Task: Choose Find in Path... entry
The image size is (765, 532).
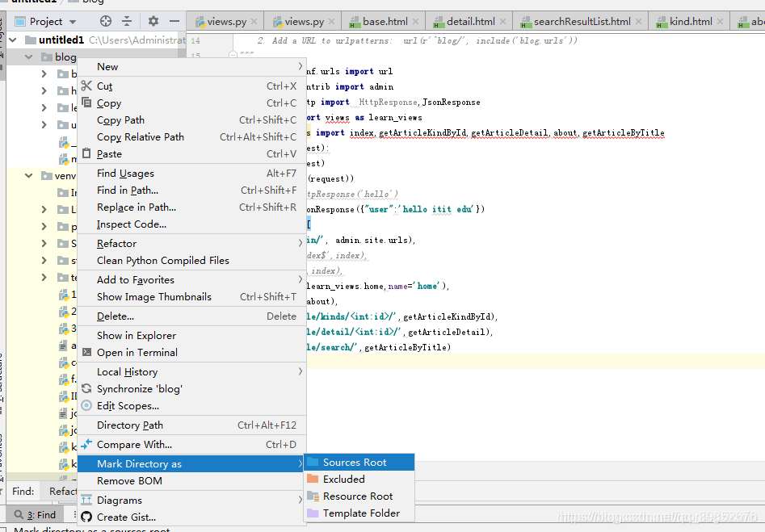Action: point(191,191)
